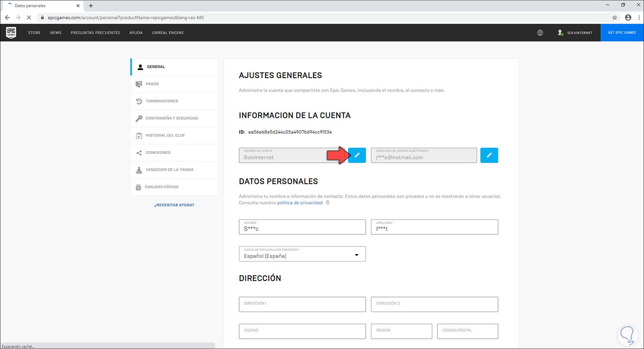
Task: Follow the ¿Necesitas ayuda? link
Action: 174,205
